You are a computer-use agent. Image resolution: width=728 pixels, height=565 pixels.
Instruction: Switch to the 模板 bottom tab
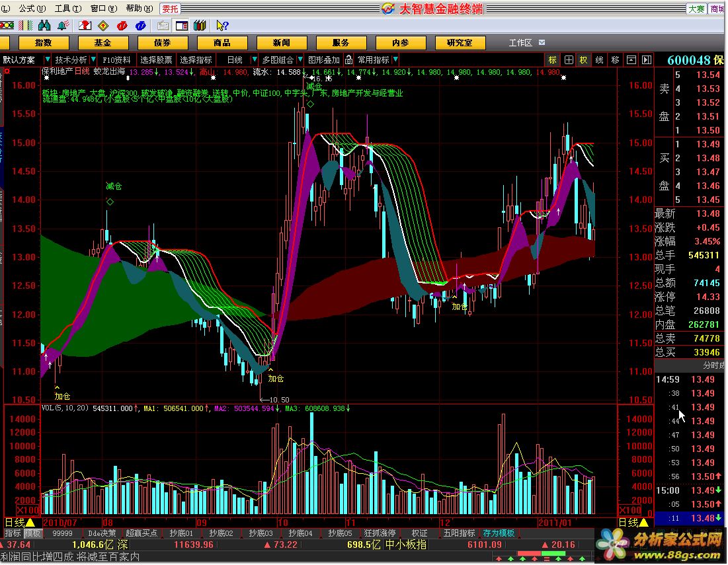(x=32, y=533)
